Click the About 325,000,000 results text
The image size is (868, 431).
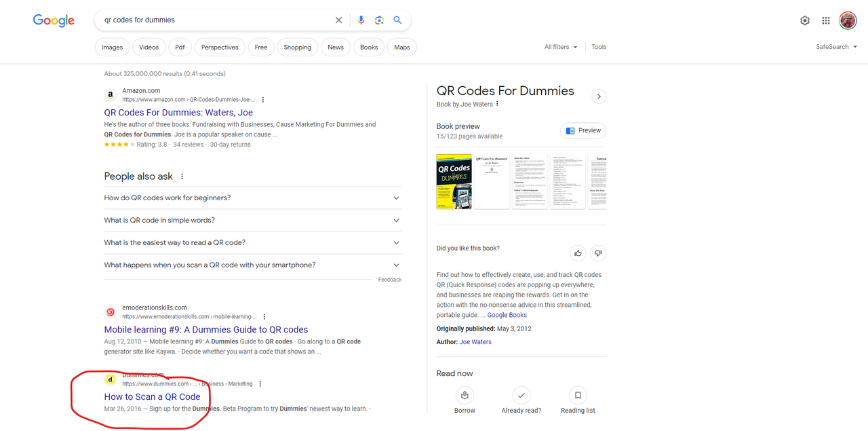165,73
